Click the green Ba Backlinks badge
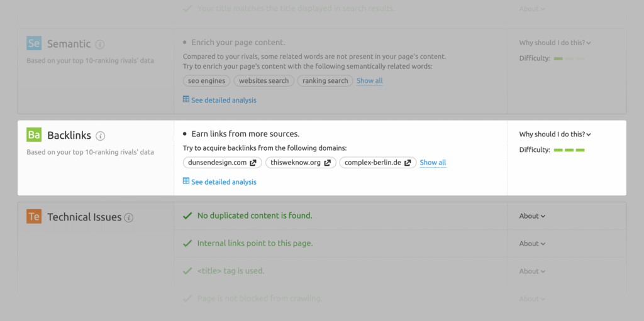 click(34, 135)
